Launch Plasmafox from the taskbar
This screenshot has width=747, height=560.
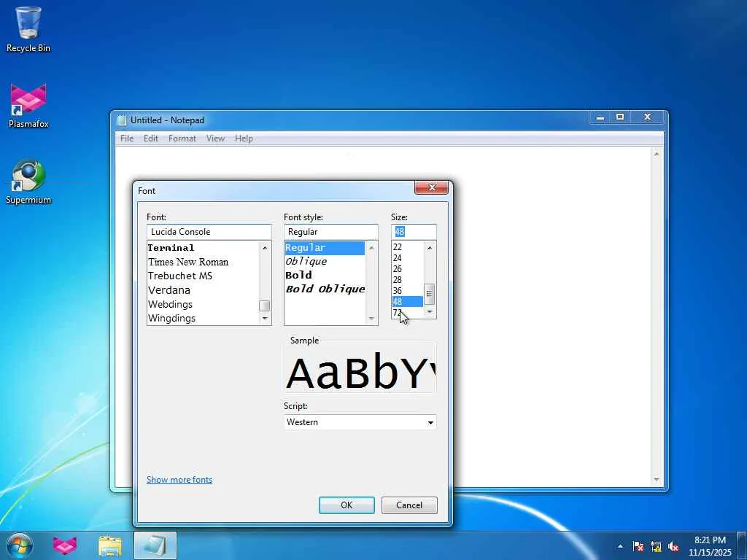65,545
